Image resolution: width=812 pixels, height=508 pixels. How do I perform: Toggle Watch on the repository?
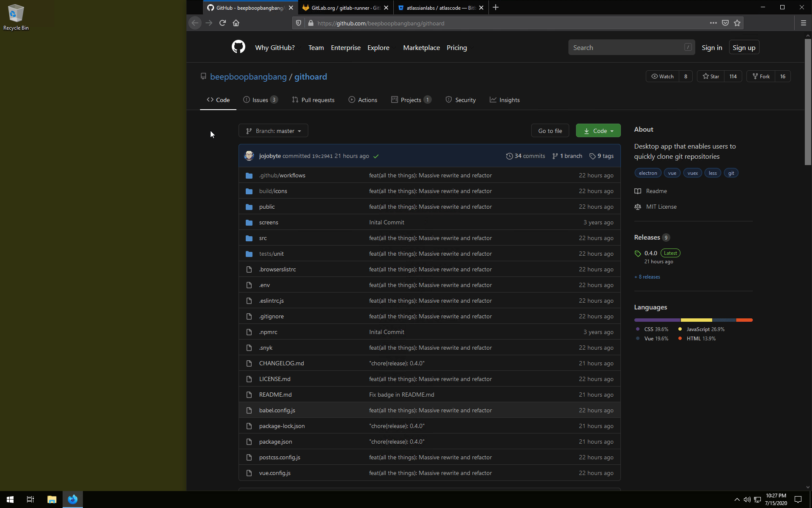[x=663, y=76]
